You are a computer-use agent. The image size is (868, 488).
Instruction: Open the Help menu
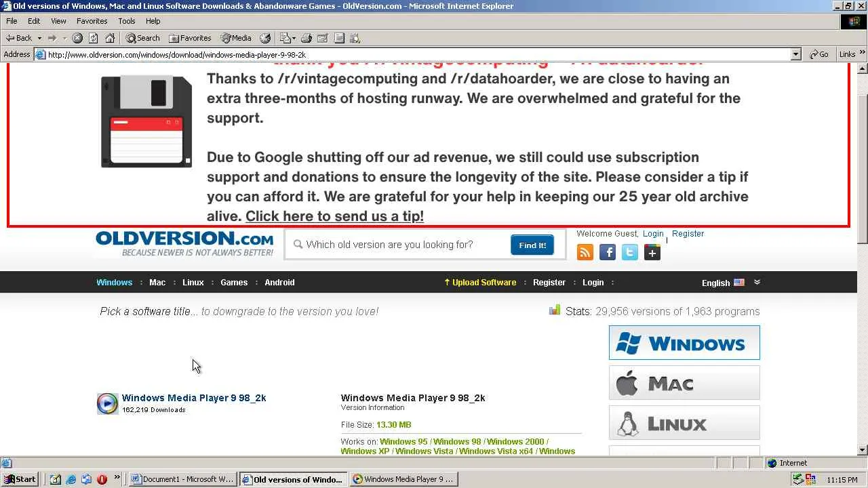tap(153, 21)
